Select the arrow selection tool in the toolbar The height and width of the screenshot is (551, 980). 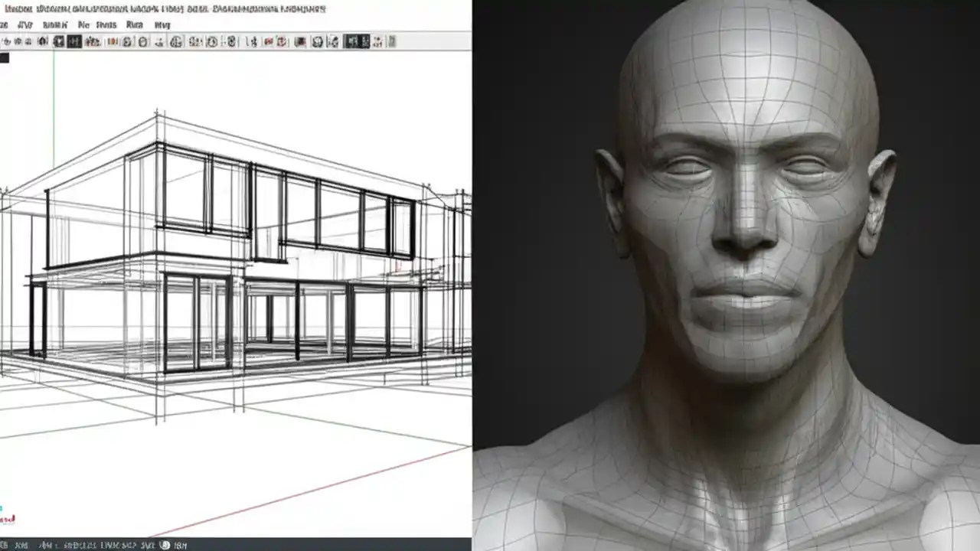coord(6,41)
